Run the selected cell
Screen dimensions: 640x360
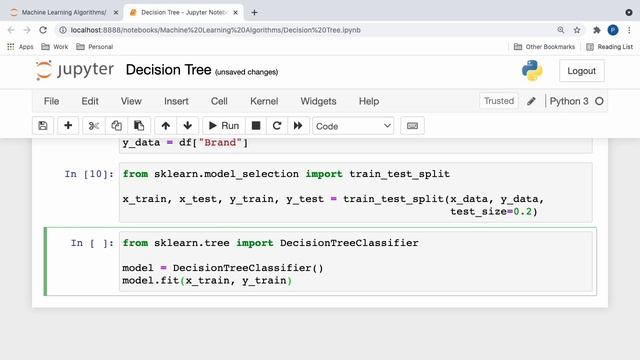point(224,126)
